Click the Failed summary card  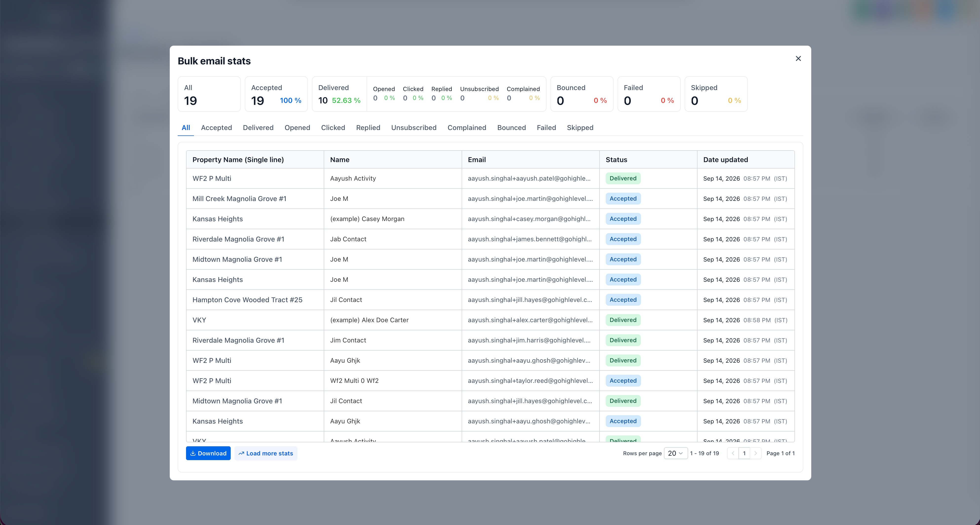[x=649, y=94]
